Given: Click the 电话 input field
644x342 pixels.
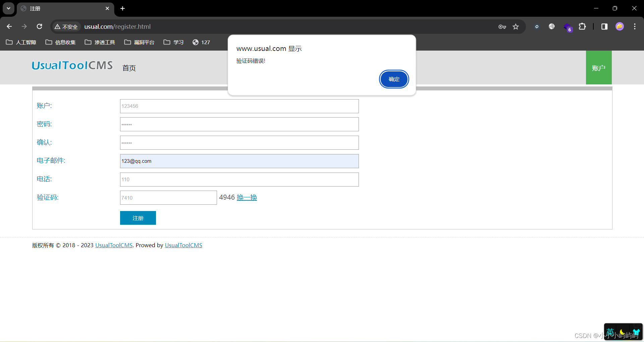Looking at the screenshot, I should 239,180.
